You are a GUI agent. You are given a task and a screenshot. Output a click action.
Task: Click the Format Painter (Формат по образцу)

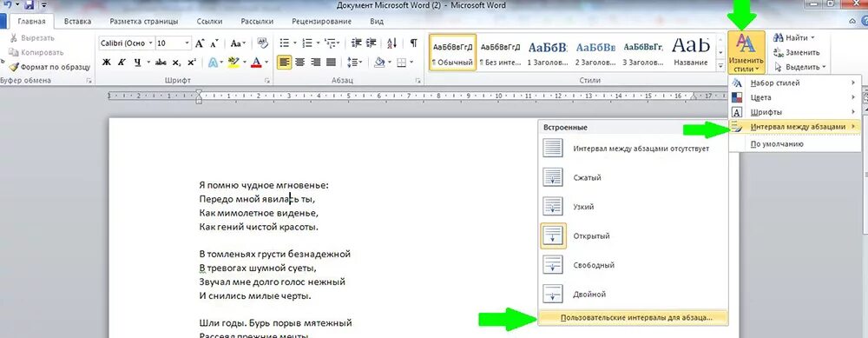[49, 67]
